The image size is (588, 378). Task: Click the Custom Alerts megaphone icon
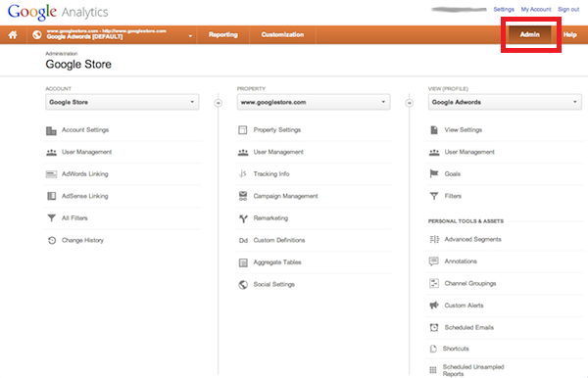click(x=434, y=306)
